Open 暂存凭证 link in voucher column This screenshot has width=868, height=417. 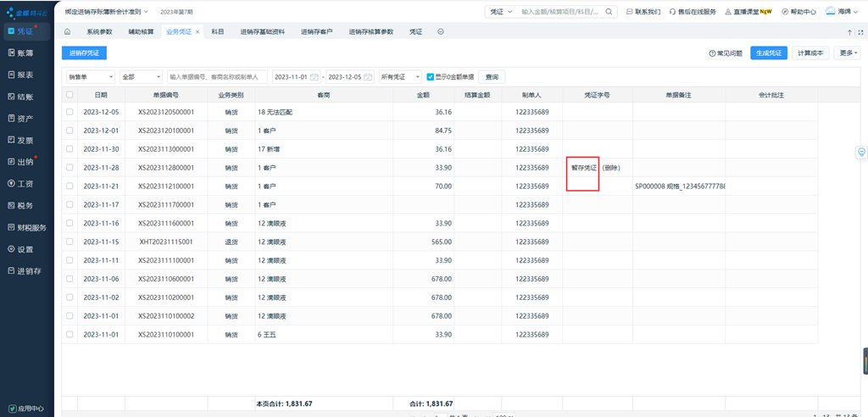coord(584,168)
